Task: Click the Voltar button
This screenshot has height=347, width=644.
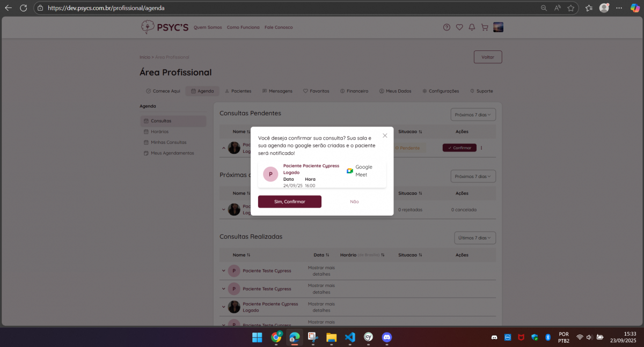Action: 488,57
